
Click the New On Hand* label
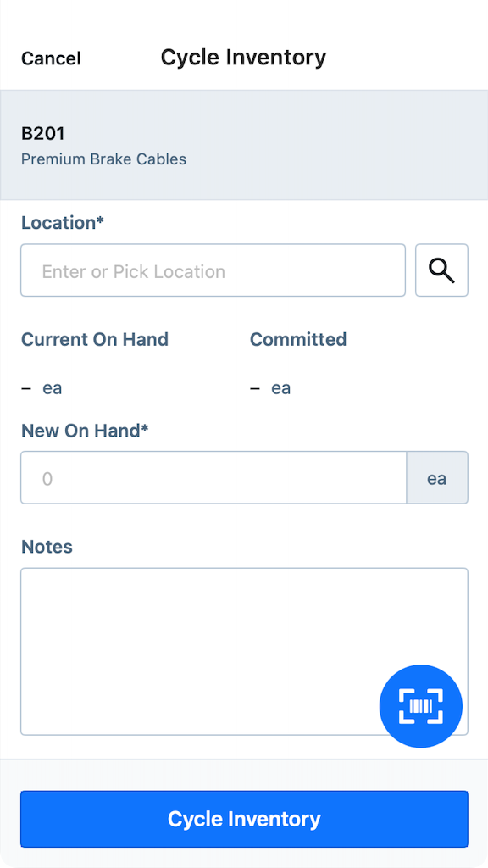coord(85,431)
